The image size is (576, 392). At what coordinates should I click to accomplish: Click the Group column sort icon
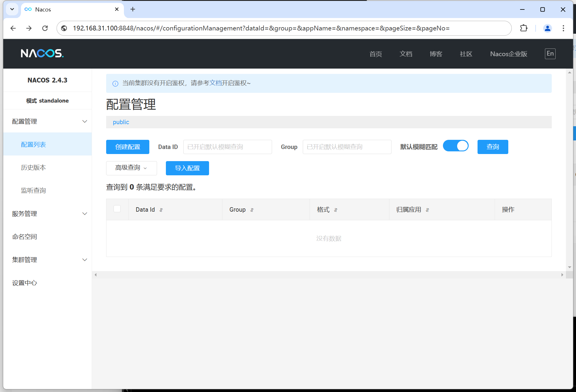point(252,210)
